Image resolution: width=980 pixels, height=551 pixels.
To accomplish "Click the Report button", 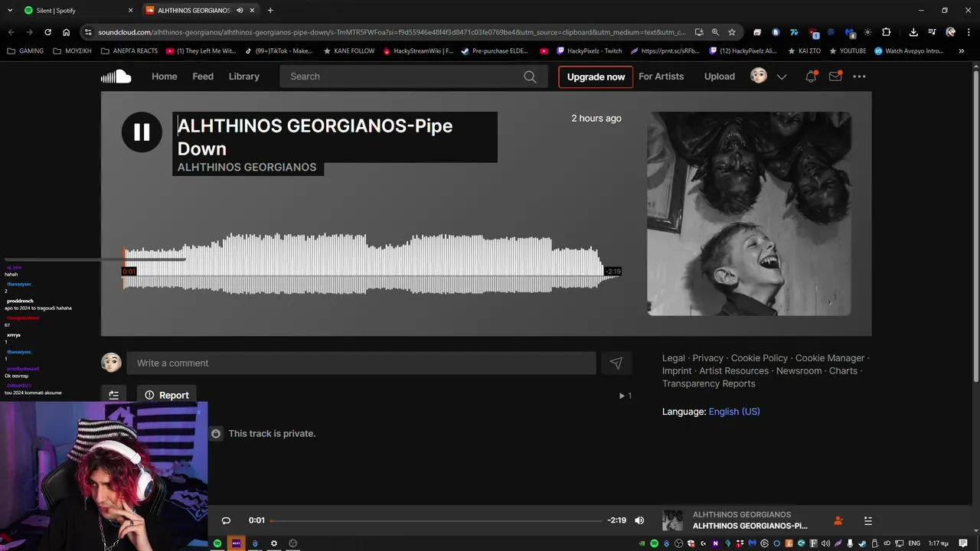I will tap(166, 395).
